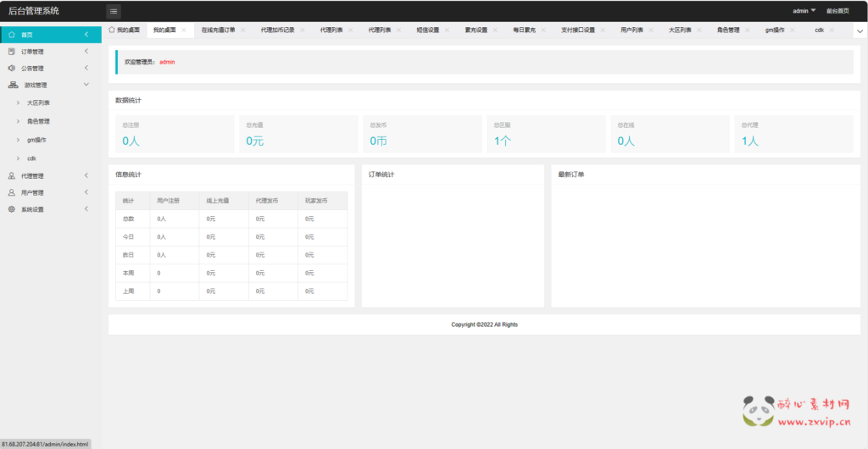The image size is (868, 449).
Task: Close the 短信设置 tab
Action: pos(447,30)
